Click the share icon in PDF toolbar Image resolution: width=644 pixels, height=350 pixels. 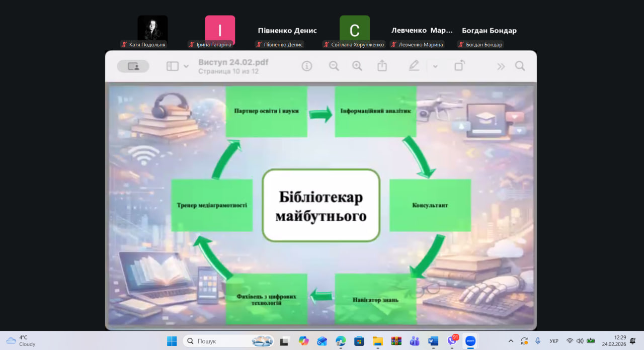pos(382,66)
